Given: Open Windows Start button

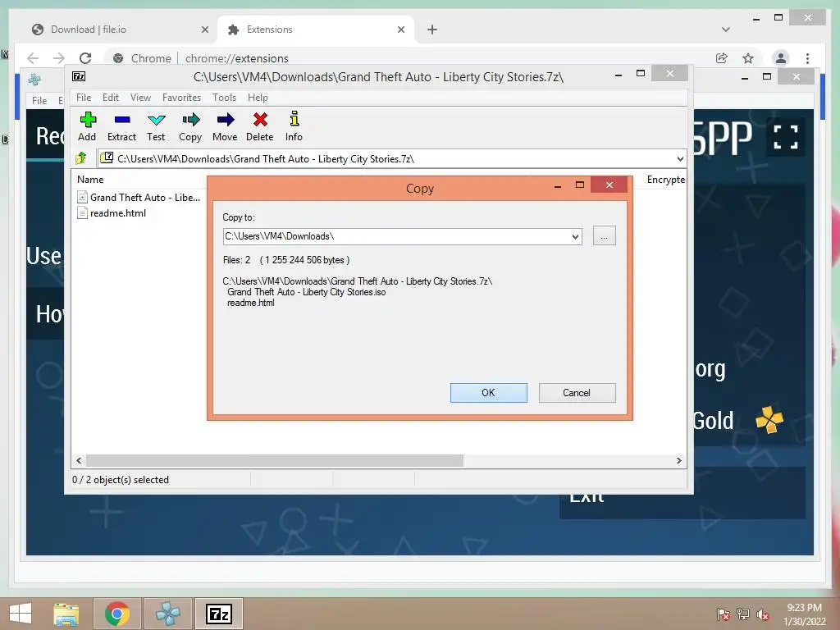Looking at the screenshot, I should tap(21, 614).
